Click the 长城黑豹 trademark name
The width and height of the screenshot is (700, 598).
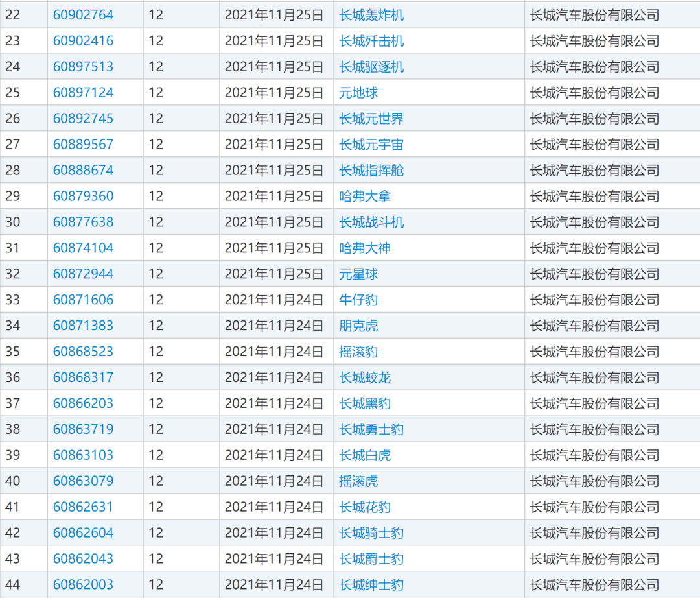click(x=365, y=403)
